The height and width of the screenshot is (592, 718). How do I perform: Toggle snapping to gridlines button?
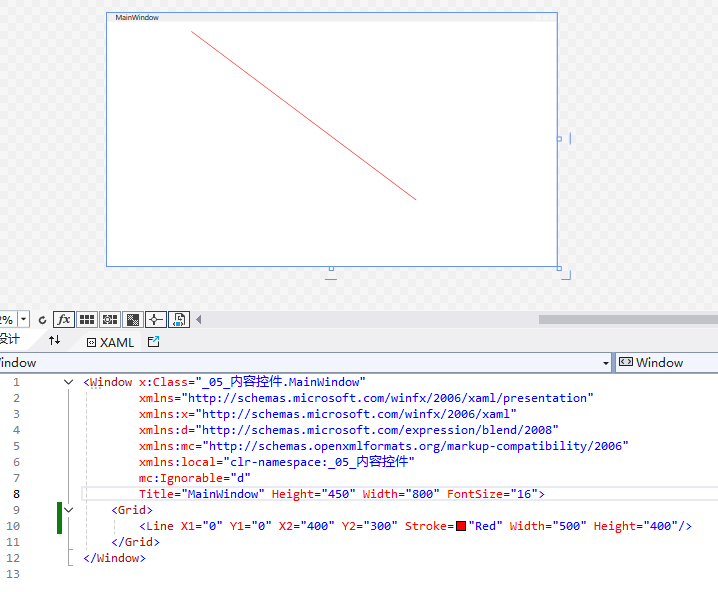[110, 320]
